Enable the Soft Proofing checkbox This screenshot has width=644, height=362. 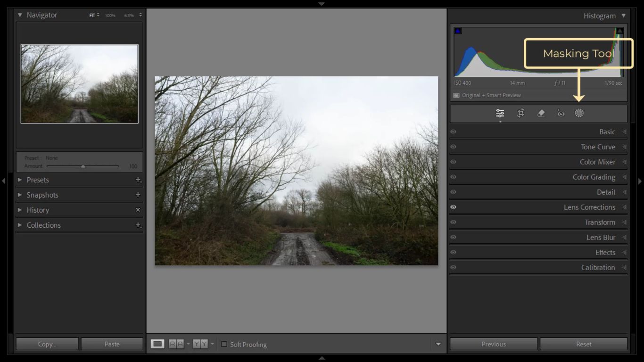click(x=224, y=344)
